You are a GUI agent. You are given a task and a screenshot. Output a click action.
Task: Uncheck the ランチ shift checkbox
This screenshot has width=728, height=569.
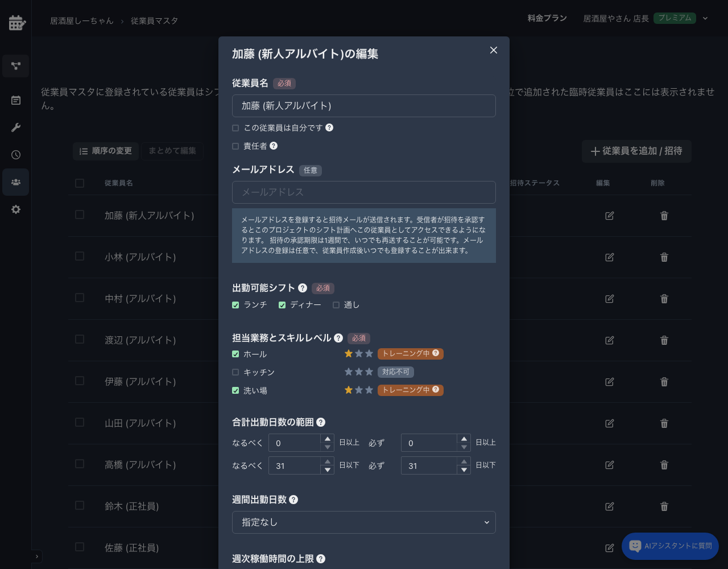click(235, 305)
